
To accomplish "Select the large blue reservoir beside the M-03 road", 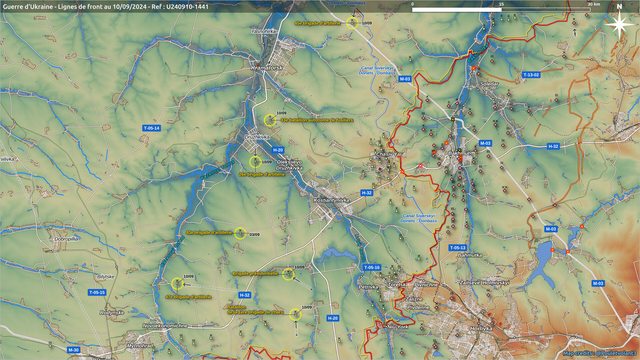I will (543, 261).
